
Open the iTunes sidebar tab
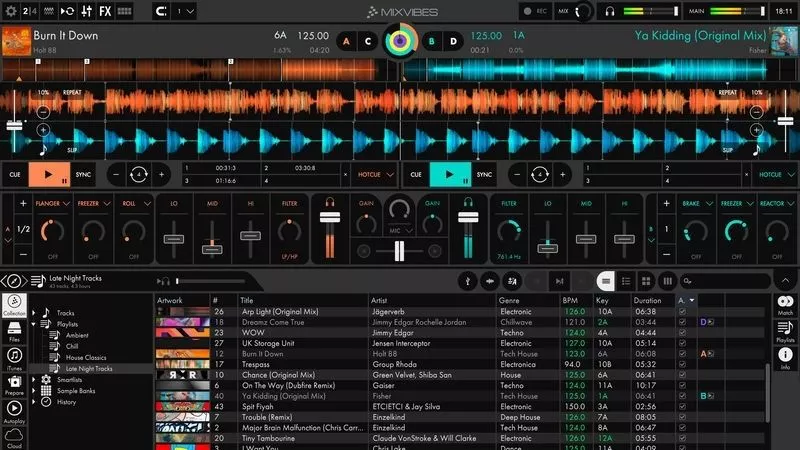[14, 358]
